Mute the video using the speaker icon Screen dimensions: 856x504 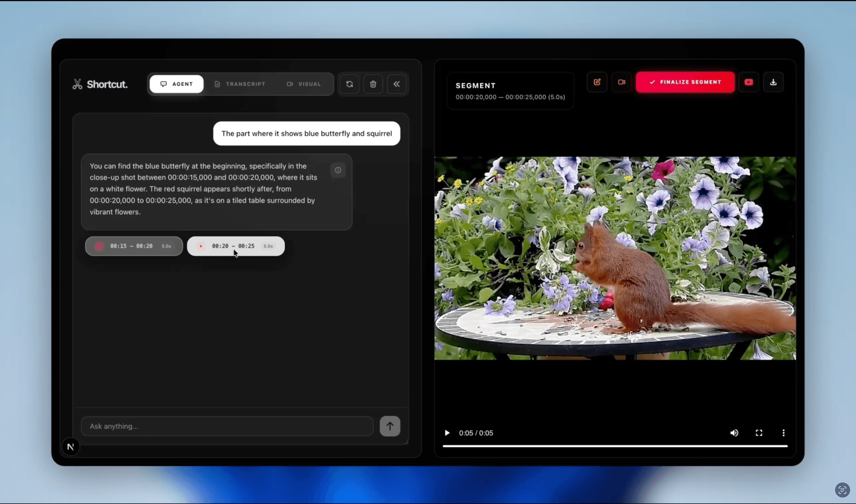[734, 433]
